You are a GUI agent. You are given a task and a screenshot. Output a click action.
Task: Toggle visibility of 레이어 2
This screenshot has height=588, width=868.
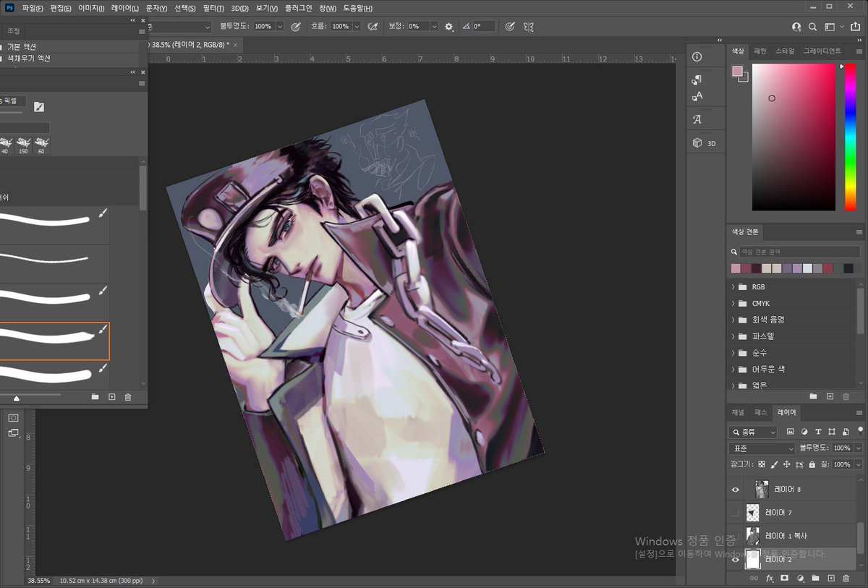tap(736, 559)
